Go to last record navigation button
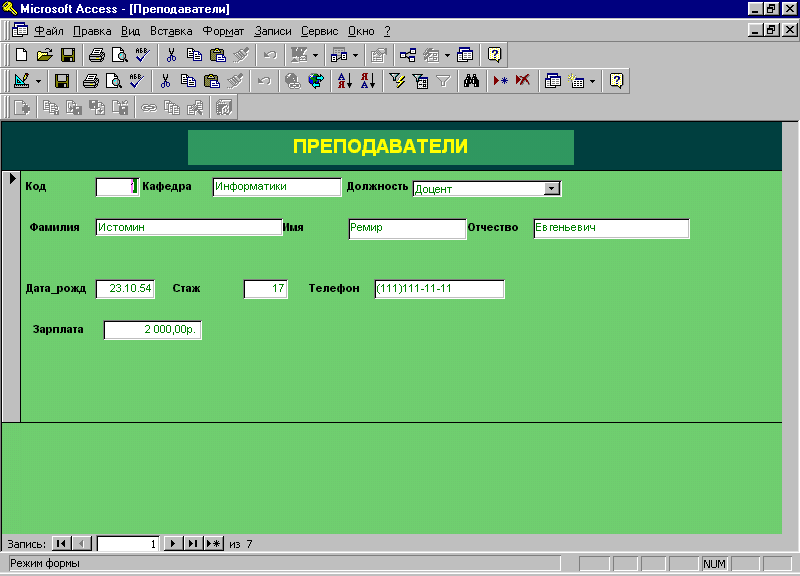The width and height of the screenshot is (800, 576). tap(193, 543)
